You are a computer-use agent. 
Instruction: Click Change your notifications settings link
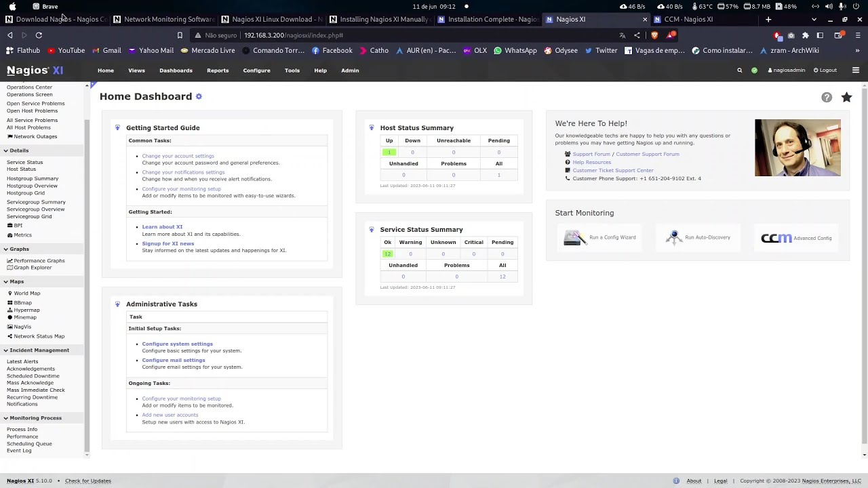point(183,172)
